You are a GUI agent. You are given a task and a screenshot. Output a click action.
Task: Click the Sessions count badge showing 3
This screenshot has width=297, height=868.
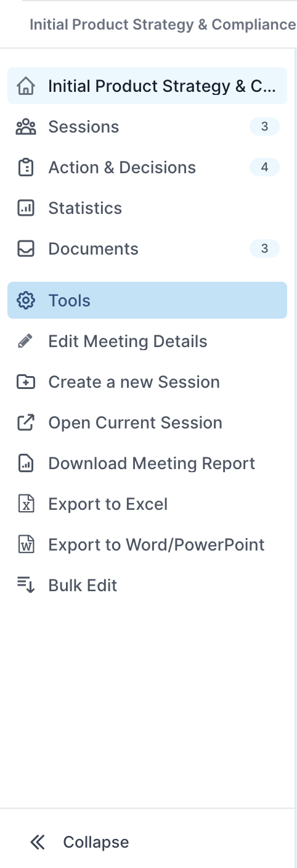click(264, 127)
